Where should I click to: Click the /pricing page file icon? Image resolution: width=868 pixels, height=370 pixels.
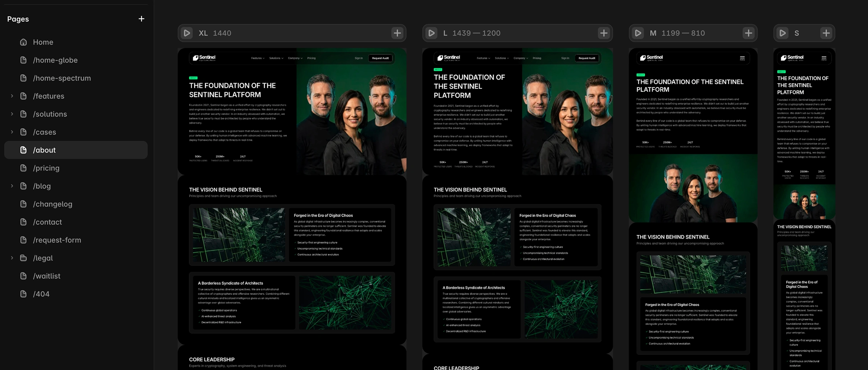(24, 168)
